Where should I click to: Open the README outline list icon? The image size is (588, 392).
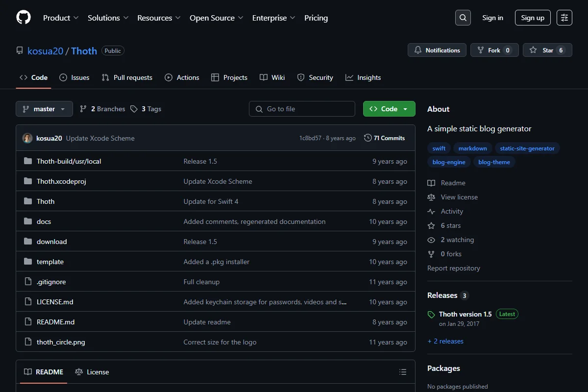pos(403,372)
